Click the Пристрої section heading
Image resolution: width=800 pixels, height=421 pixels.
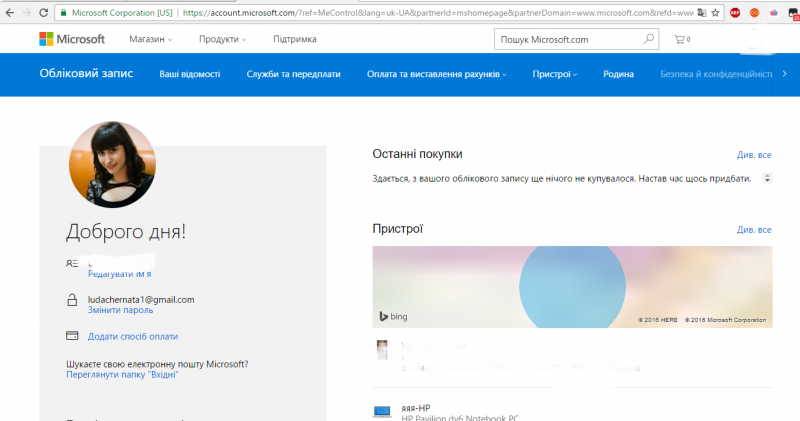pyautogui.click(x=397, y=229)
